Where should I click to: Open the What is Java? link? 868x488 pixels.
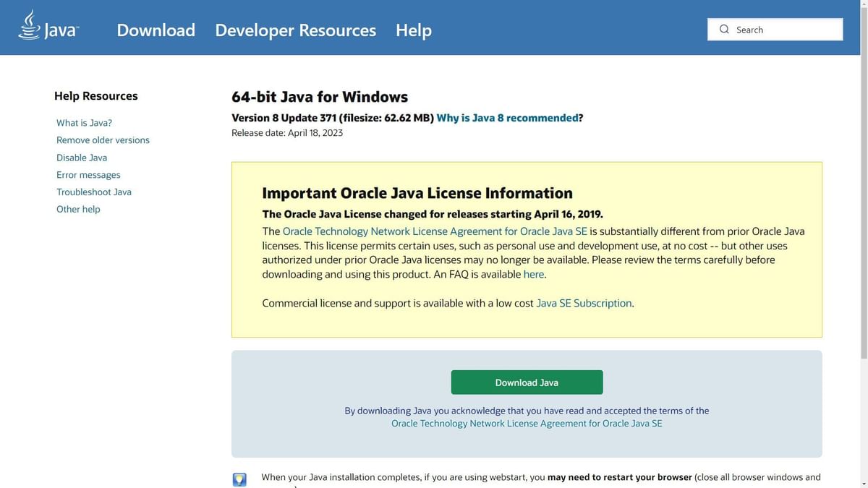(x=84, y=123)
